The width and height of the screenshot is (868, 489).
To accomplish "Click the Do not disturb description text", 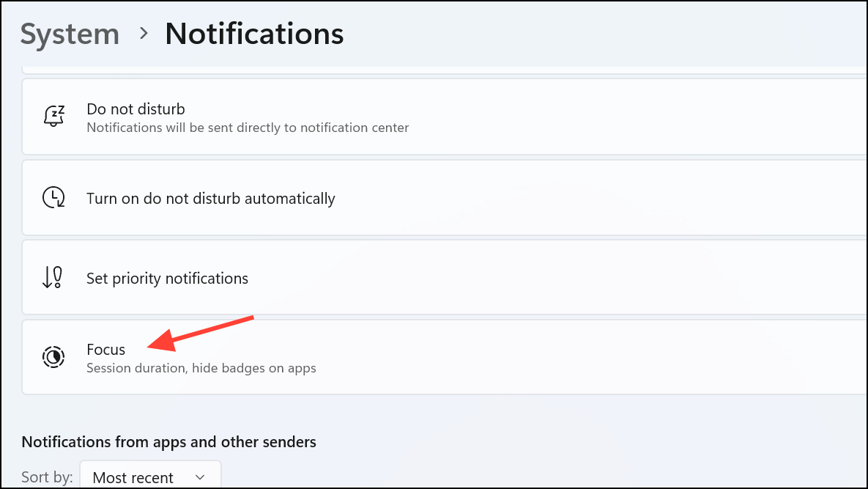I will (248, 128).
